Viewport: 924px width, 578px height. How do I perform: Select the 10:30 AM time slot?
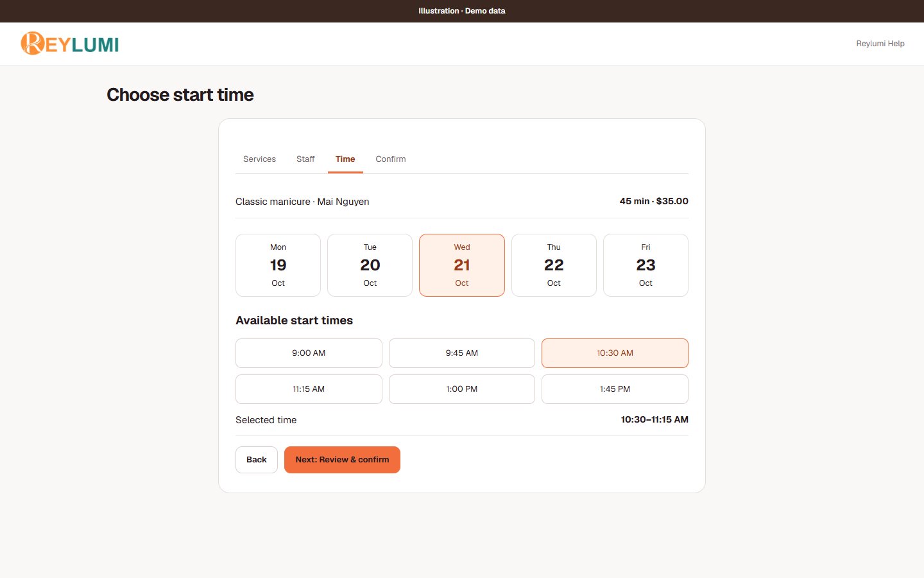tap(615, 353)
